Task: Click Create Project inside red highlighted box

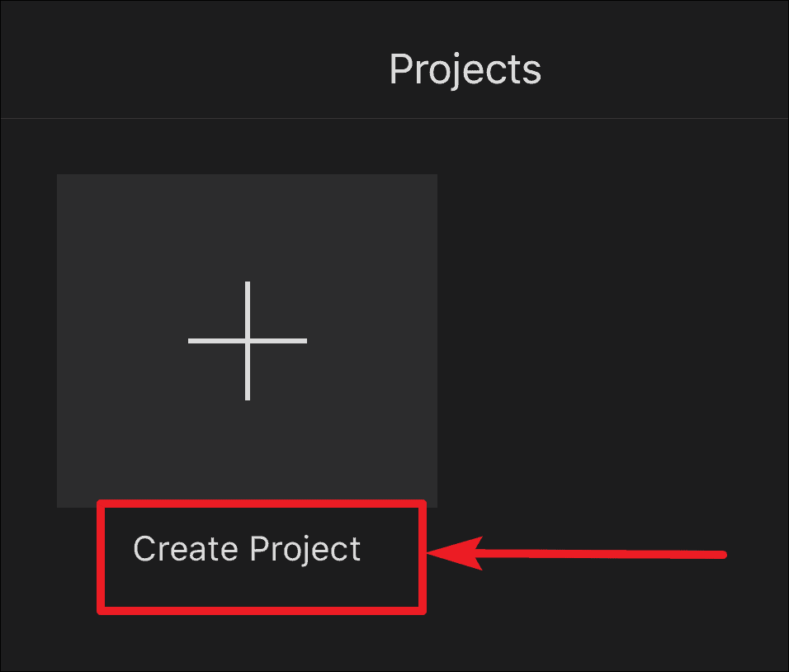Action: [x=247, y=548]
